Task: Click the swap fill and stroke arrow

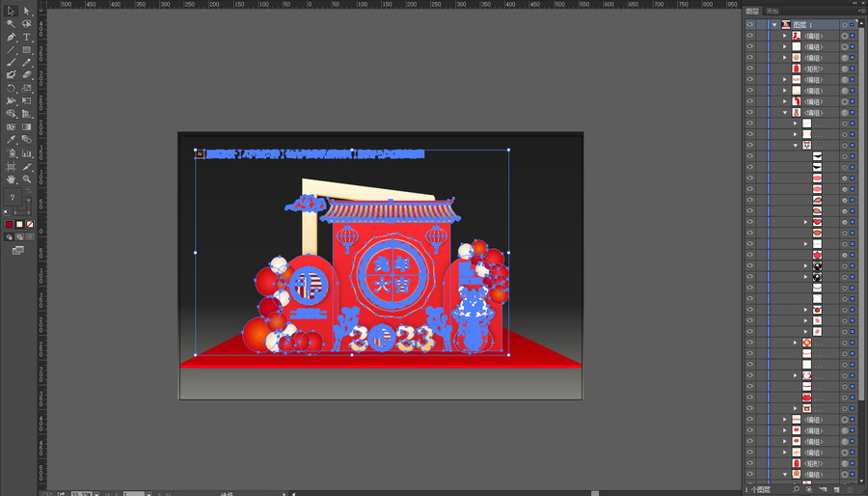Action: point(29,191)
